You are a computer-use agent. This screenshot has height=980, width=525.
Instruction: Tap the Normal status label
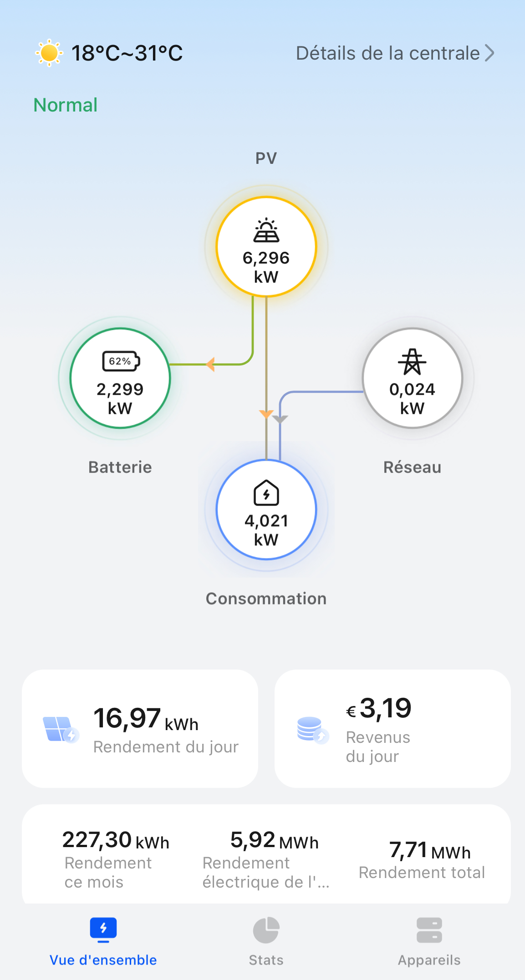(x=66, y=105)
